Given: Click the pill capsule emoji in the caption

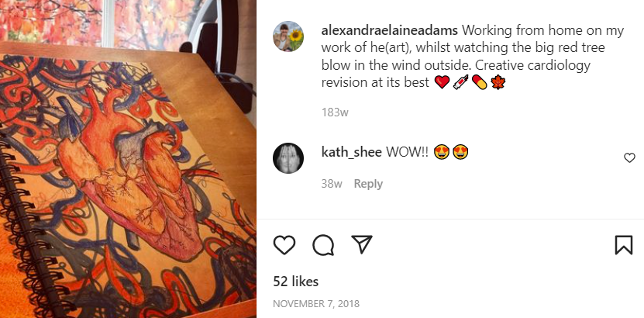Looking at the screenshot, I should pyautogui.click(x=479, y=82).
